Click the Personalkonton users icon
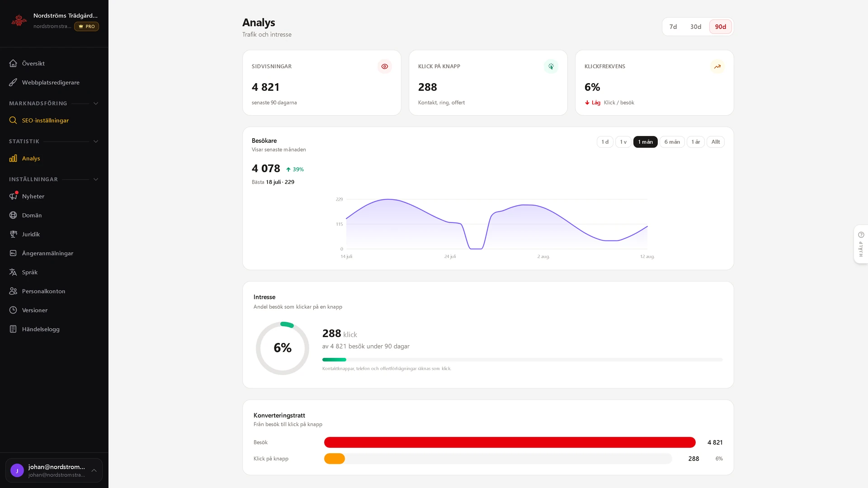Image resolution: width=868 pixels, height=488 pixels. pos(13,291)
